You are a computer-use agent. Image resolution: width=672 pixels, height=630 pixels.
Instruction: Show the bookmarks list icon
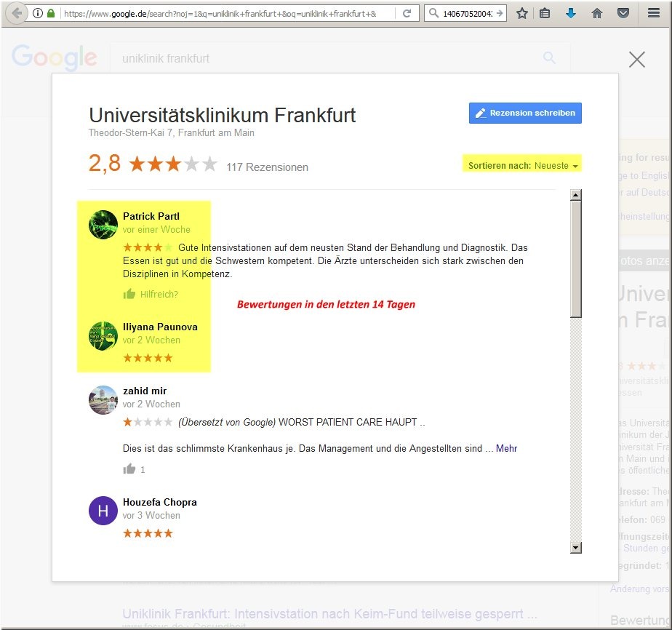pos(545,13)
